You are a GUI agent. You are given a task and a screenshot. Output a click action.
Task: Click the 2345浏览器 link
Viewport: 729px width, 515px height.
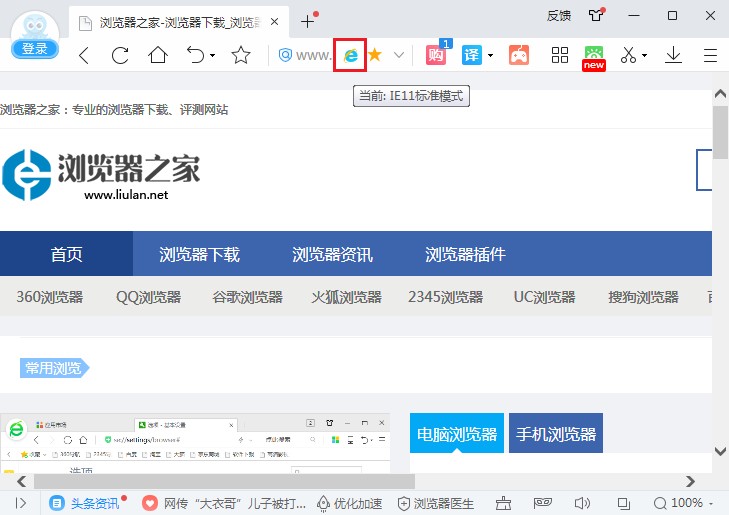(x=445, y=297)
